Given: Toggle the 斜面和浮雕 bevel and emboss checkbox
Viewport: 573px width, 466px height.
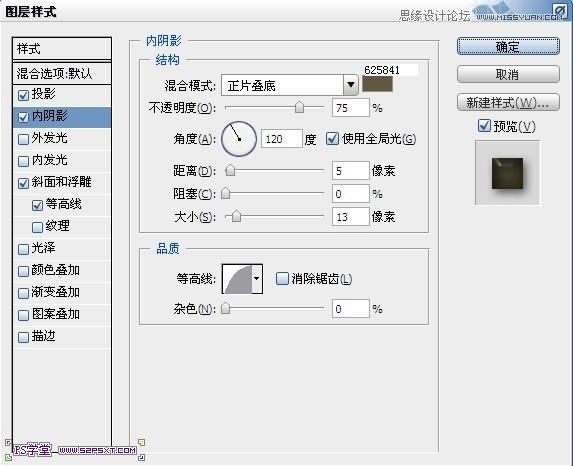Looking at the screenshot, I should coord(23,183).
